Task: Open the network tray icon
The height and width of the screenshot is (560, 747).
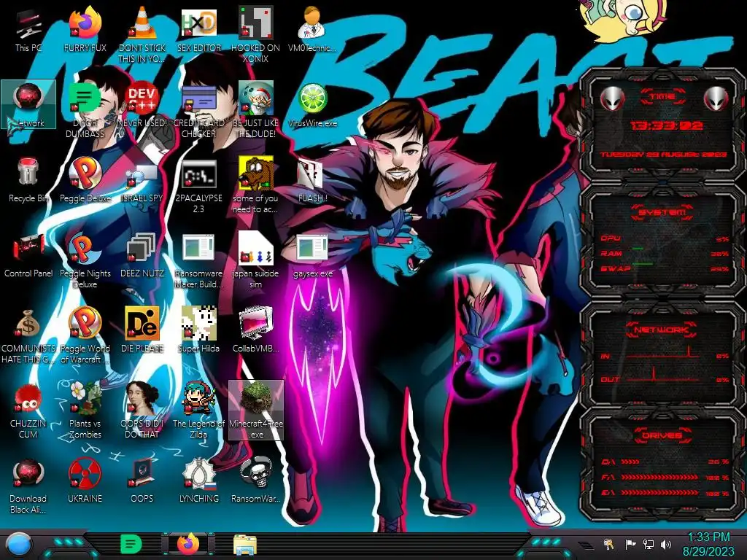Action: pos(649,544)
